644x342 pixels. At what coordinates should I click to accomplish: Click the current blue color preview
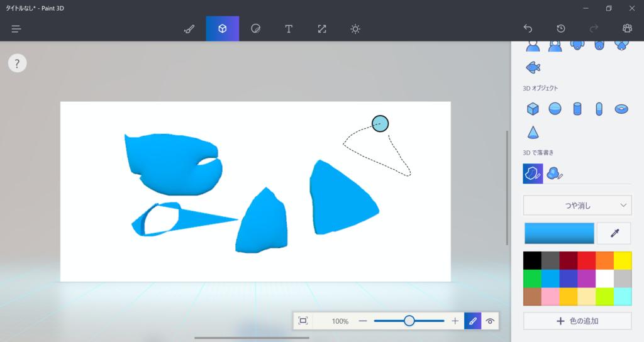(x=559, y=233)
